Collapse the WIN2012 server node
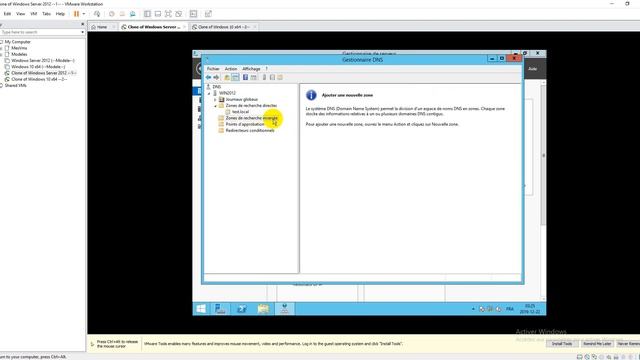The height and width of the screenshot is (360, 640). 209,93
